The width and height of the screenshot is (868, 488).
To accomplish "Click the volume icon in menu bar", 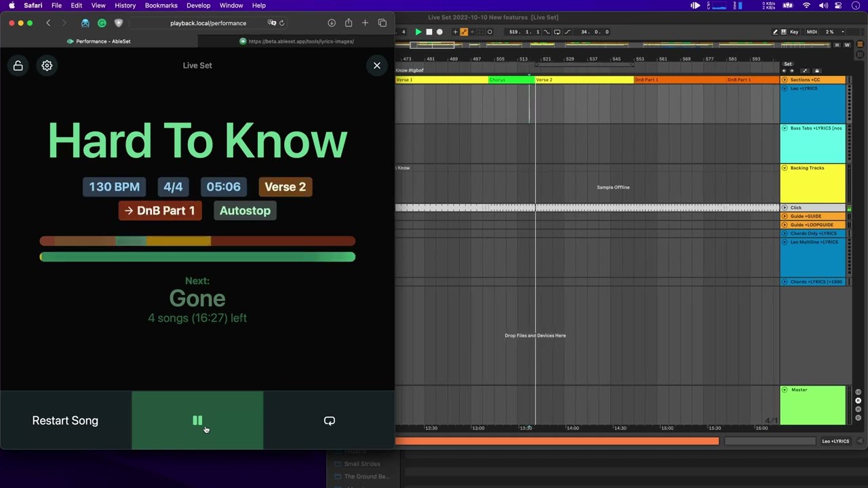I will coord(823,5).
